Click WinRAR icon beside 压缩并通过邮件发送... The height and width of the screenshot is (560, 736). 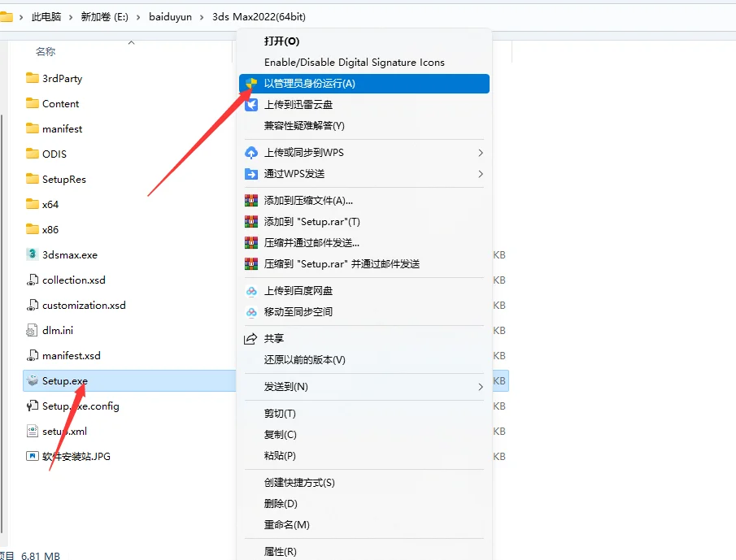coord(251,242)
